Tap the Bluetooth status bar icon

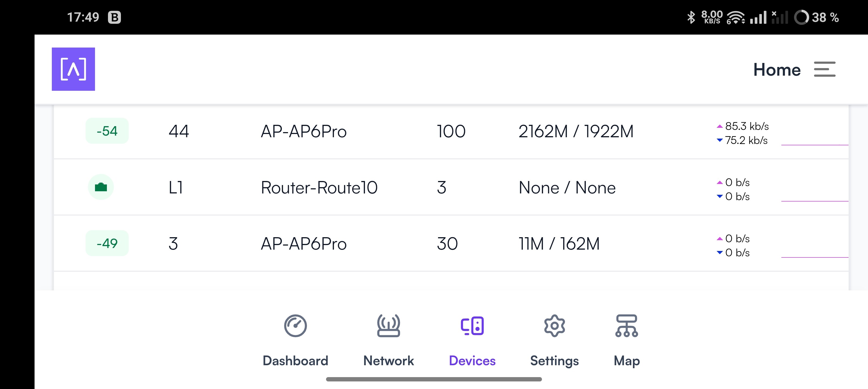691,17
